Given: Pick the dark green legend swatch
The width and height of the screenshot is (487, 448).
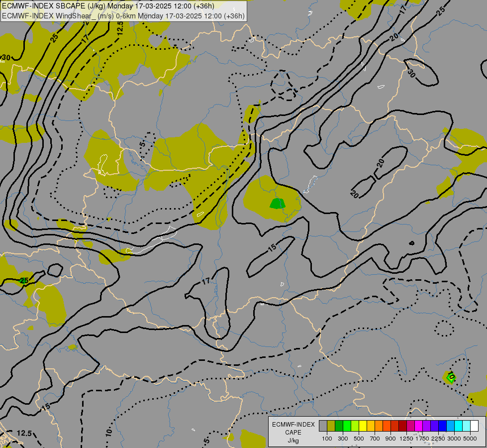Looking at the screenshot, I should point(339,426).
